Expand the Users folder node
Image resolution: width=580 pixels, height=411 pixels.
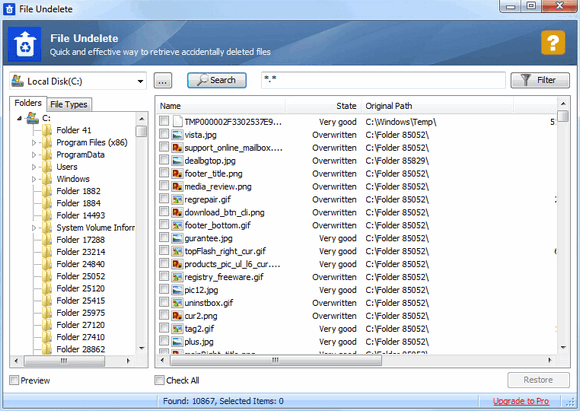click(x=34, y=167)
